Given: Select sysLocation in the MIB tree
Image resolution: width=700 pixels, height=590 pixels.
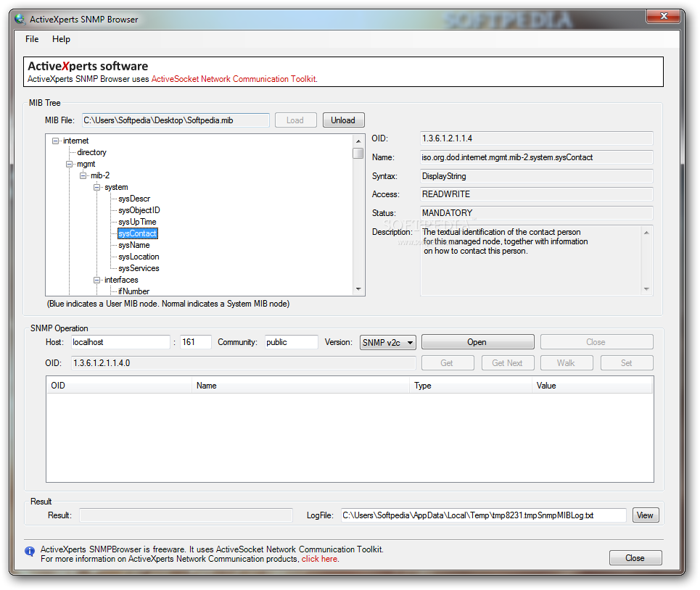Looking at the screenshot, I should 139,257.
